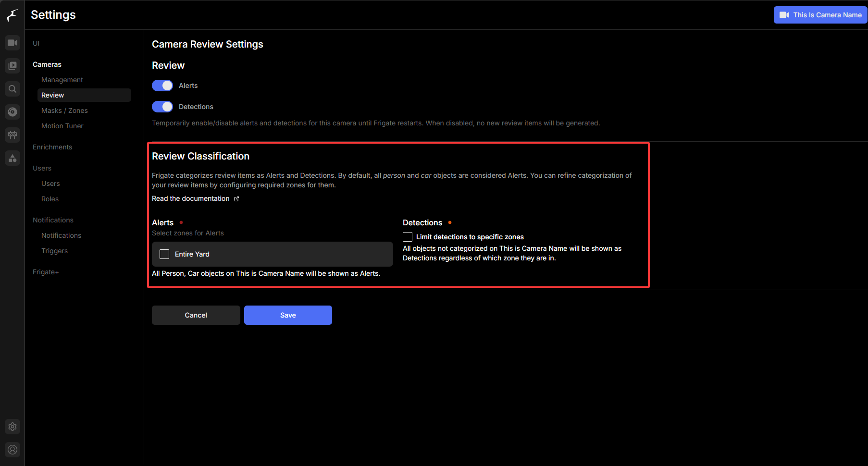Open the Explore search magnifier icon

12,89
